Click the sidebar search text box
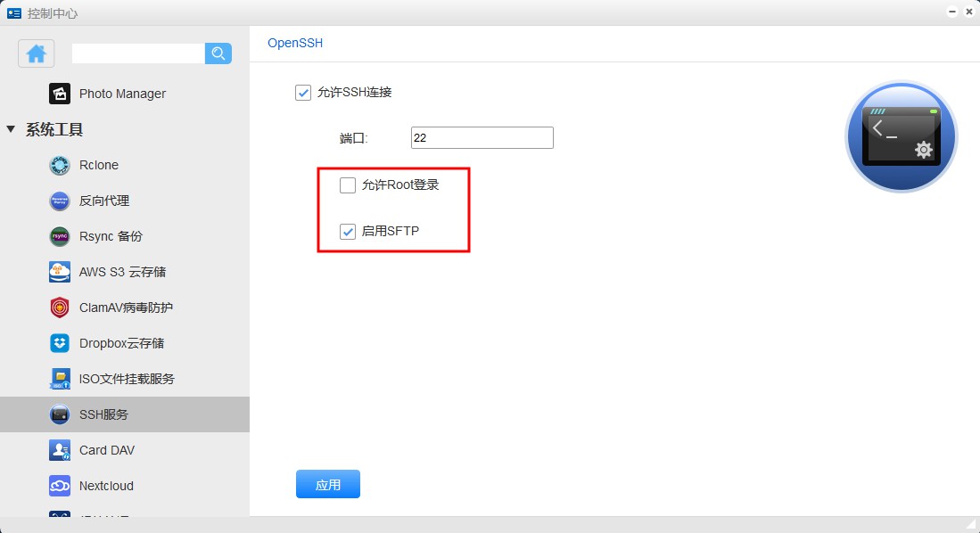Screen dimensions: 980x533 pos(138,53)
